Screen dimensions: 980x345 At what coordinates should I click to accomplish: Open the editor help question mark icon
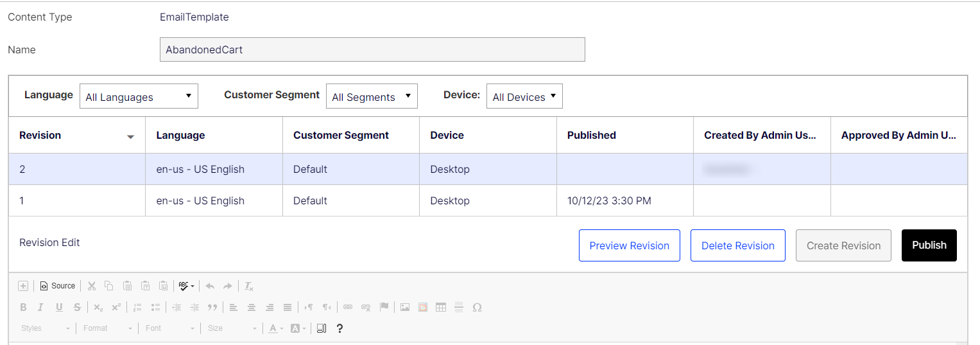[340, 328]
